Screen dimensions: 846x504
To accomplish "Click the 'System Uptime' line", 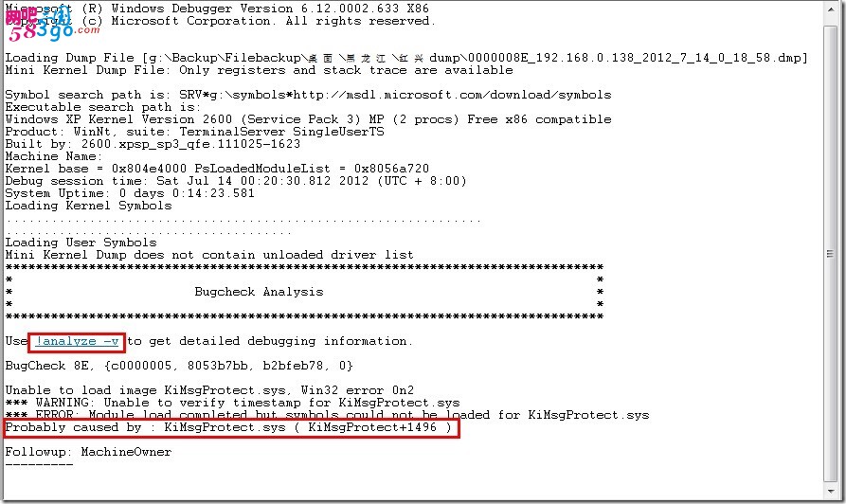I will [130, 193].
